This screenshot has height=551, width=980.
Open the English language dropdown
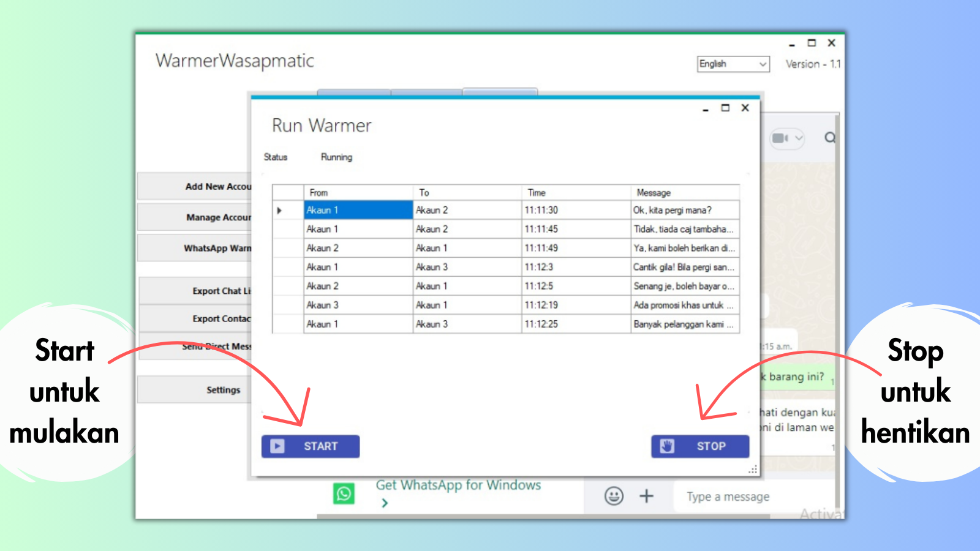[x=733, y=64]
